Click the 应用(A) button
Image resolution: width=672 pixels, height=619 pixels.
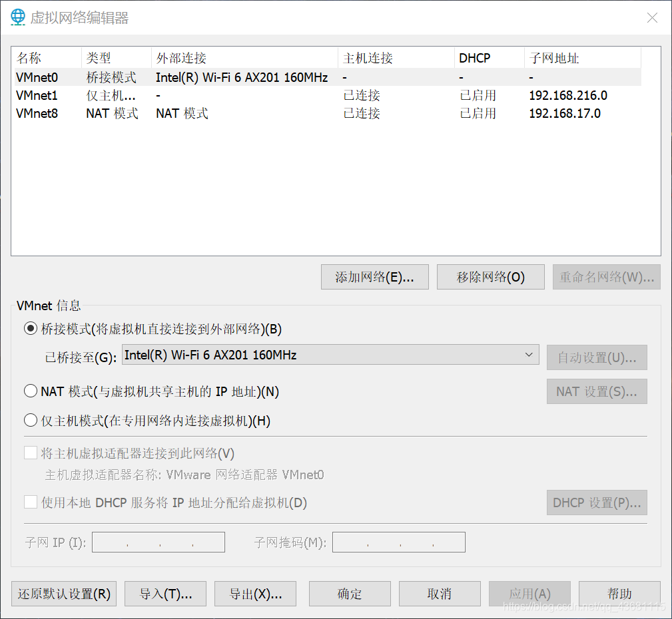pos(529,594)
